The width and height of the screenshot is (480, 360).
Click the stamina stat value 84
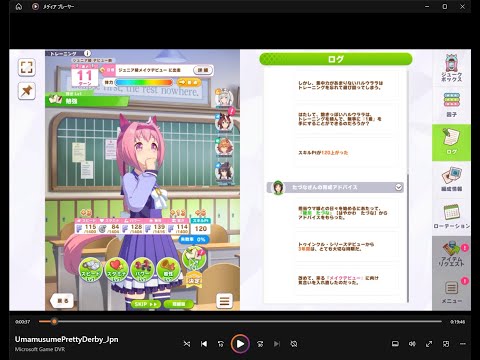coord(115,227)
